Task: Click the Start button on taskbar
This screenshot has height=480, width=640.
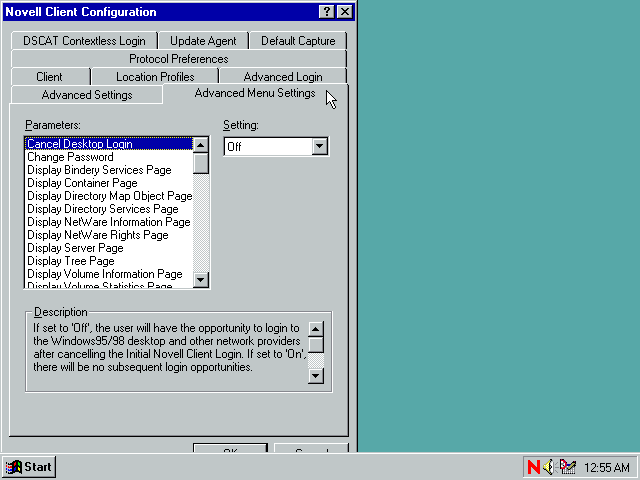Action: tap(29, 467)
